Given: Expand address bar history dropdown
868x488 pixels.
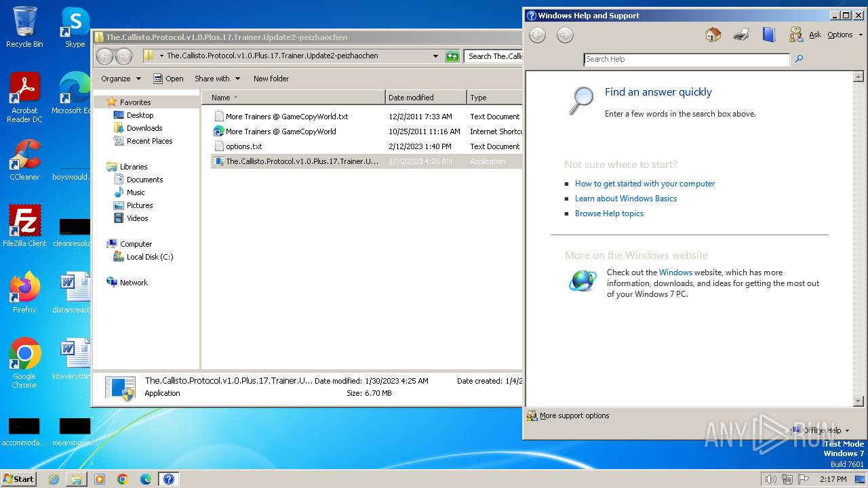Looking at the screenshot, I should point(435,56).
